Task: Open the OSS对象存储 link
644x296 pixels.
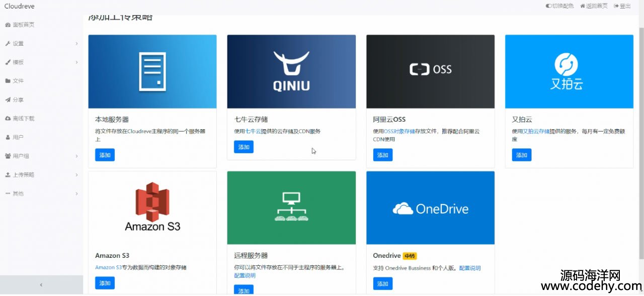Action: tap(400, 131)
